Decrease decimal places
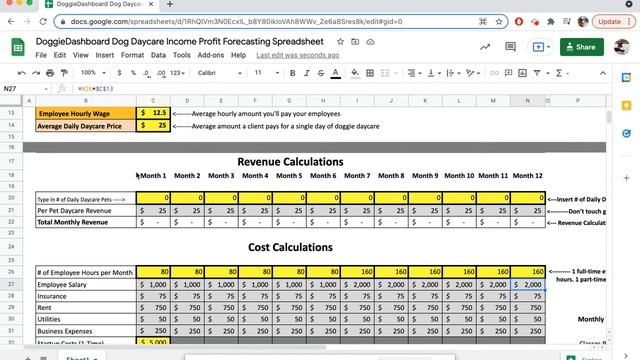 point(147,73)
